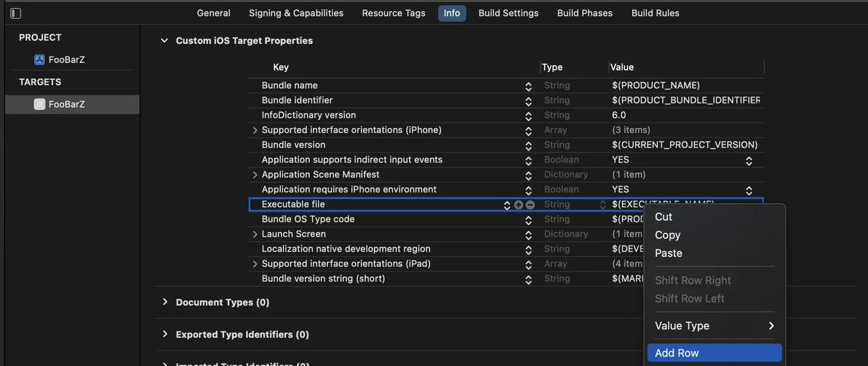The image size is (868, 366).
Task: Expand Launch Screen row
Action: (255, 234)
